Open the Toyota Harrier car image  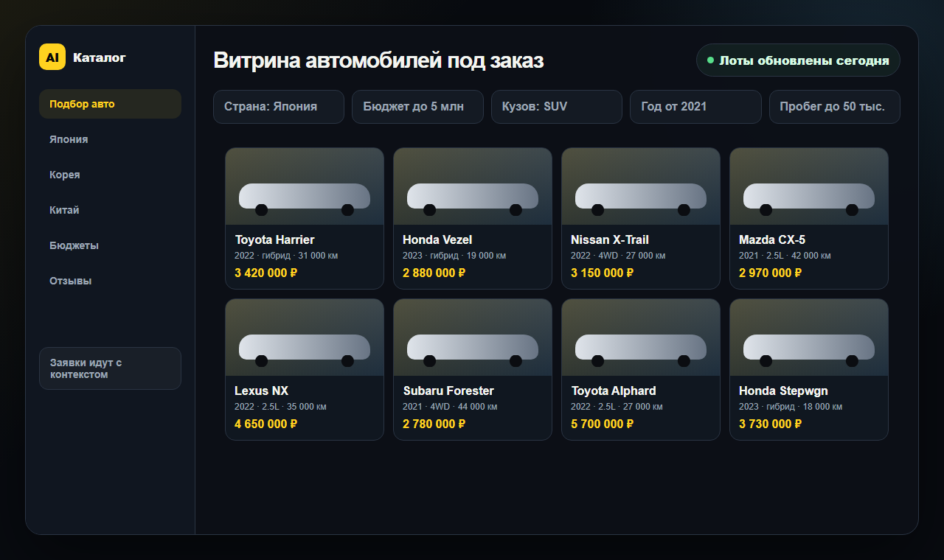(x=305, y=186)
